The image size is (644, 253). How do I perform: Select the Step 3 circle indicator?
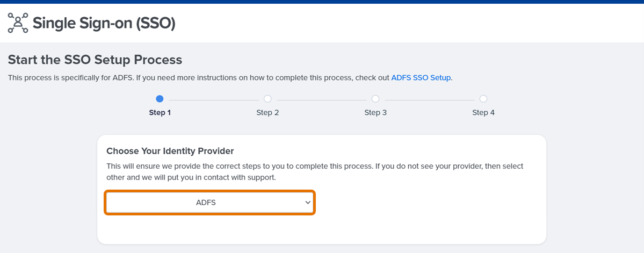(x=375, y=99)
